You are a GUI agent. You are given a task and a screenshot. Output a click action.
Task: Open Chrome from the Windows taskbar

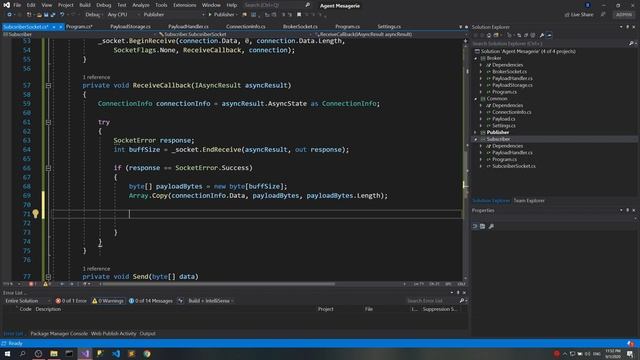[x=147, y=353]
